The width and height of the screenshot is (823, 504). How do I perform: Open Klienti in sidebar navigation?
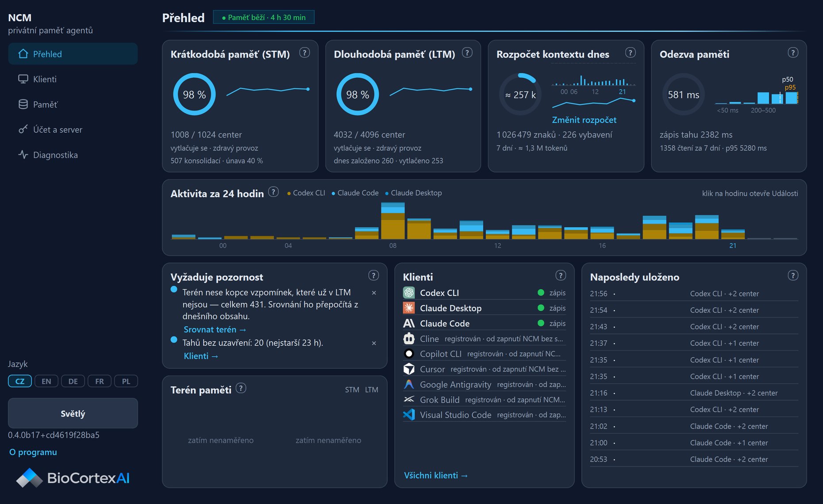click(x=73, y=79)
